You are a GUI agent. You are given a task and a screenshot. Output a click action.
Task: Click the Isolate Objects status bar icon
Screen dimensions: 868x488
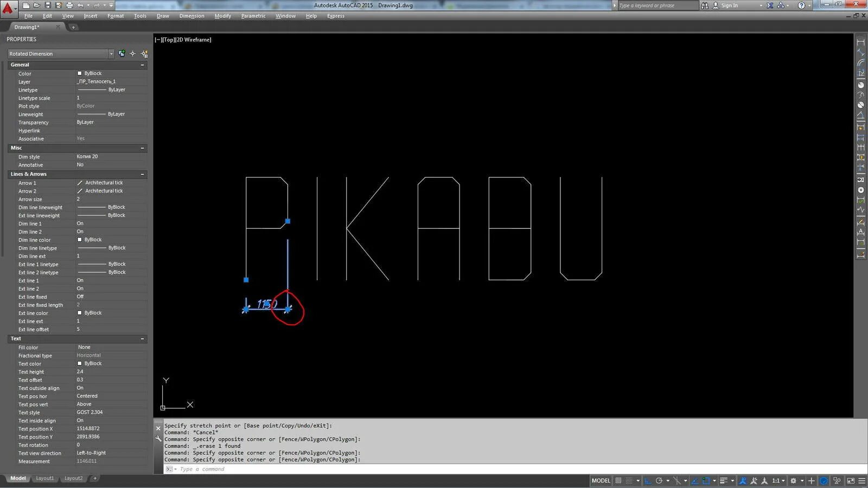tap(837, 480)
